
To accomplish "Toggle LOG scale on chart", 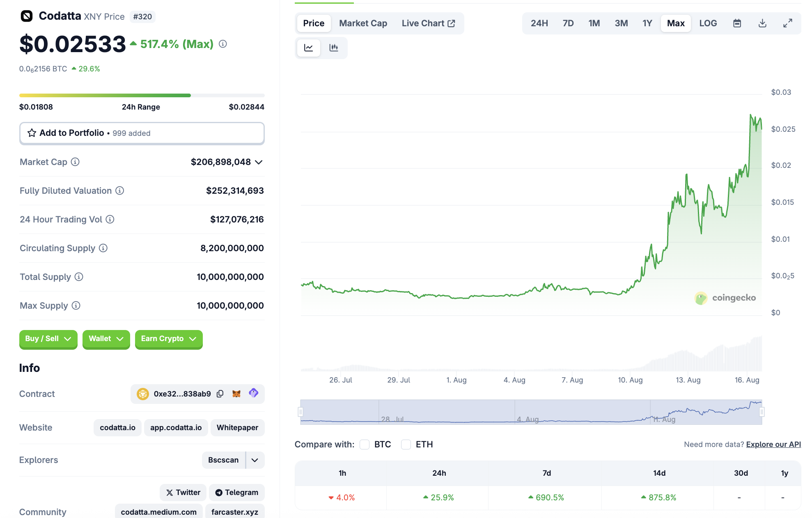I will click(708, 23).
